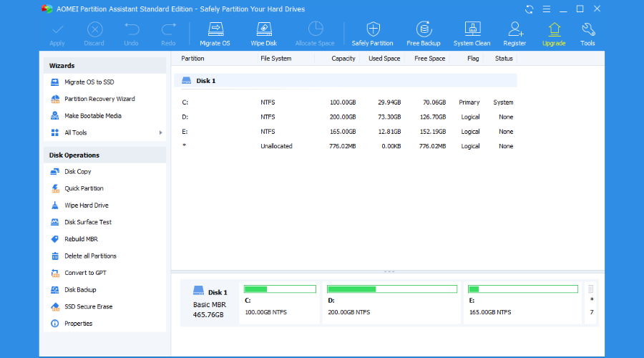
Task: Select the Unallocated partition row
Action: (x=346, y=146)
